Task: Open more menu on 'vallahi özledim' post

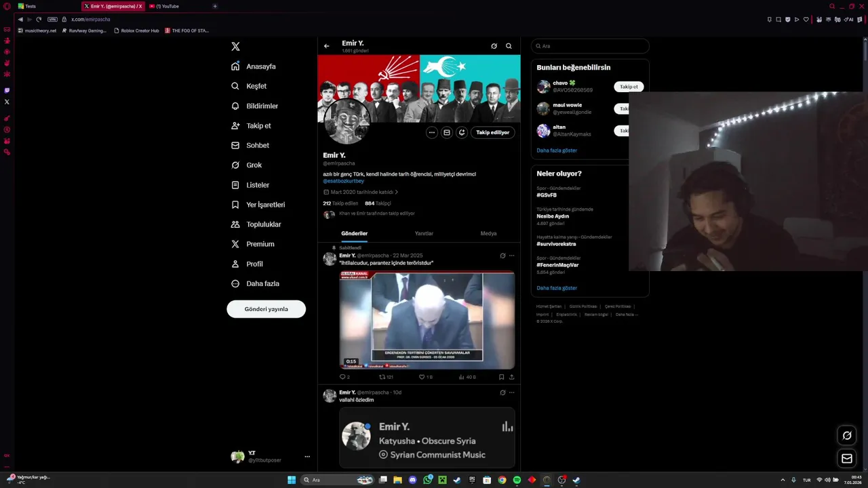Action: click(x=511, y=392)
